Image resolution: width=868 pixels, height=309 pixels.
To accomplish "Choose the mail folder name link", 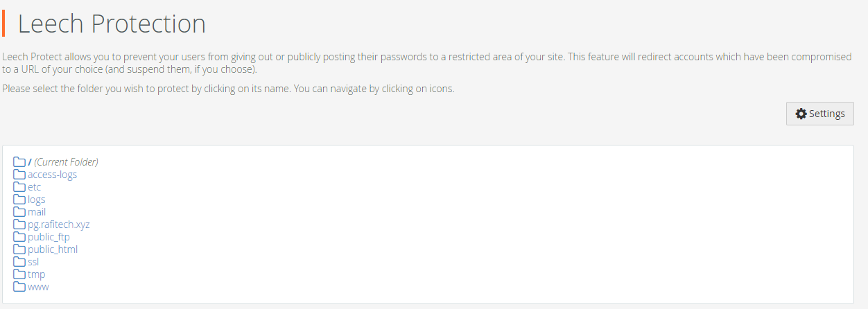I will click(37, 212).
